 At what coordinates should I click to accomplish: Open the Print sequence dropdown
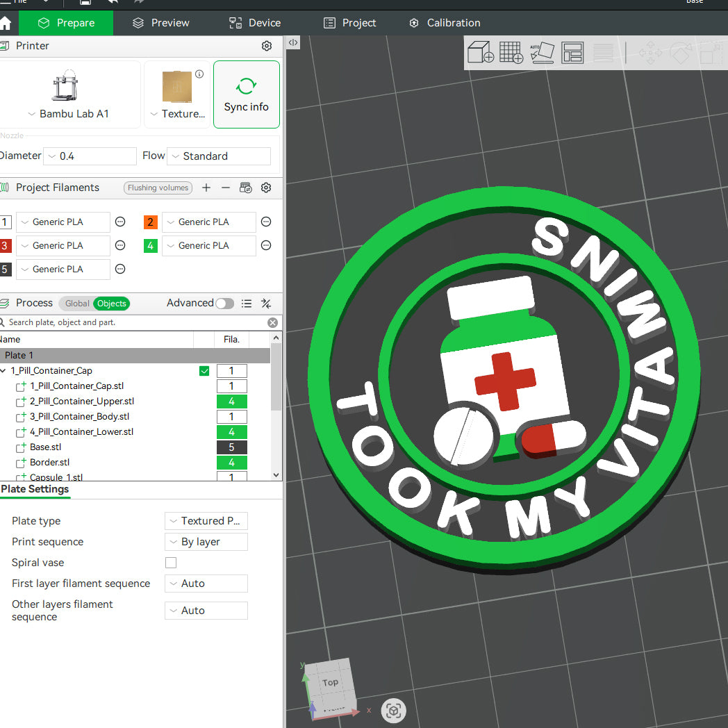tap(206, 542)
